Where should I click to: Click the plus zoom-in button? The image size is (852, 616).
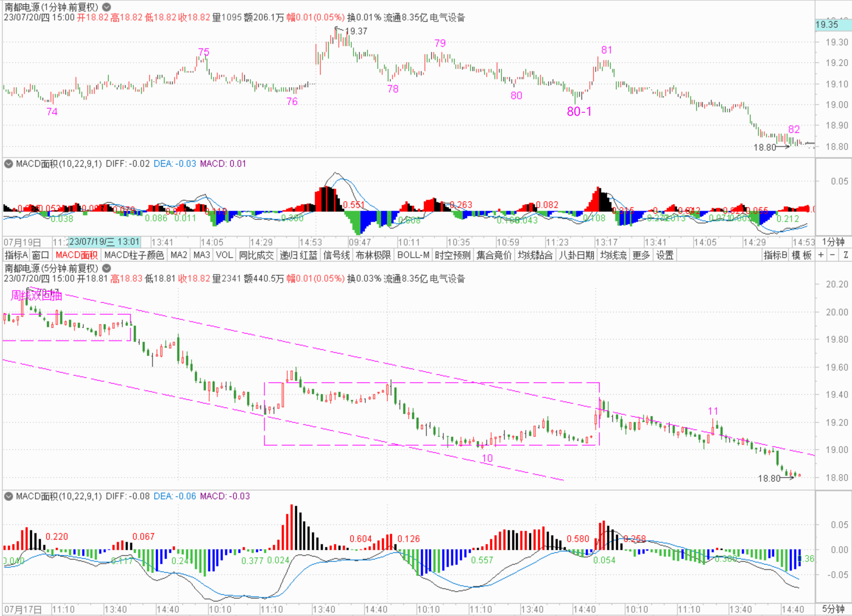tap(821, 255)
